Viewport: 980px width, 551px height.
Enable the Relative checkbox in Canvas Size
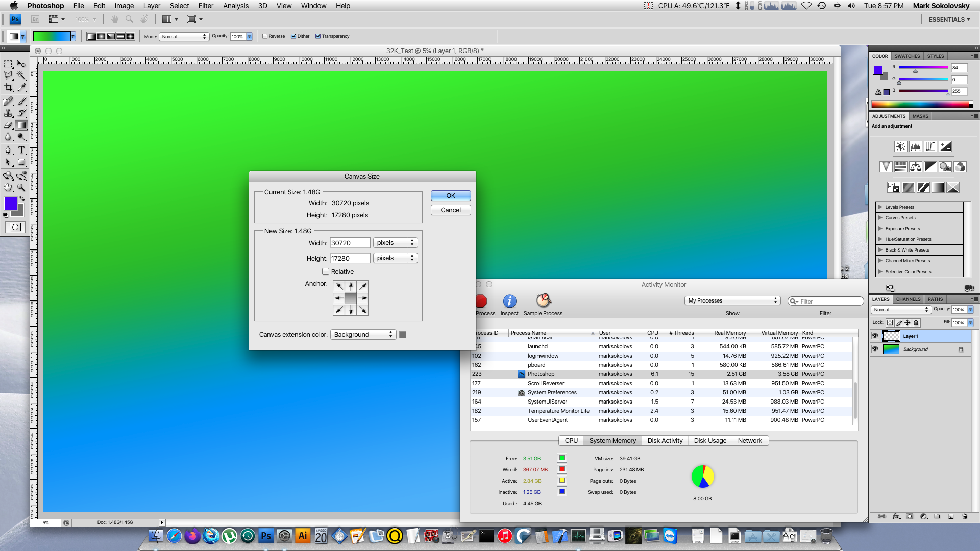[326, 271]
